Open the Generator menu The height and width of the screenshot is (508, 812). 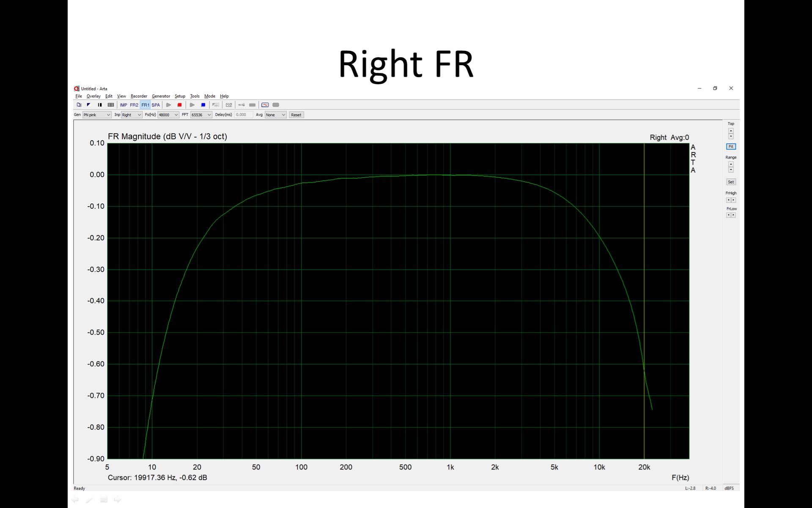pyautogui.click(x=161, y=96)
